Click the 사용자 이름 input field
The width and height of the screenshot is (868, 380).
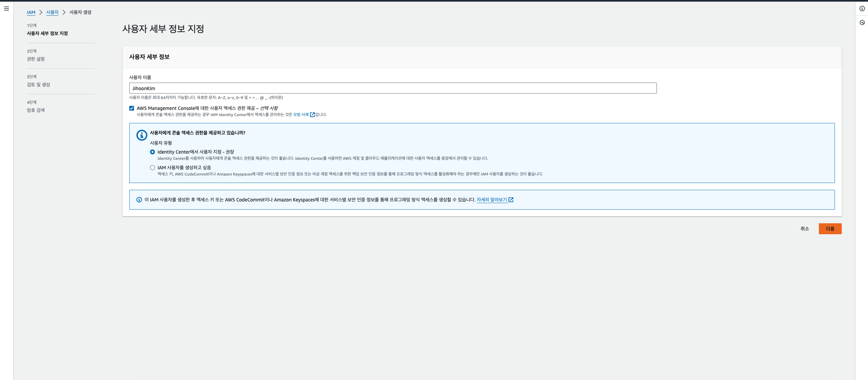click(x=393, y=88)
